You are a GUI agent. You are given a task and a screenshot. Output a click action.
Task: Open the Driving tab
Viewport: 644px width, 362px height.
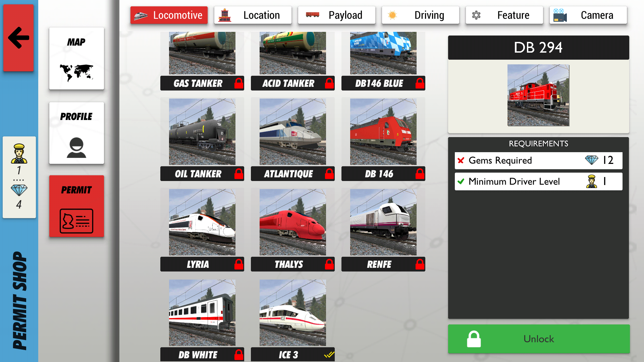coord(421,15)
